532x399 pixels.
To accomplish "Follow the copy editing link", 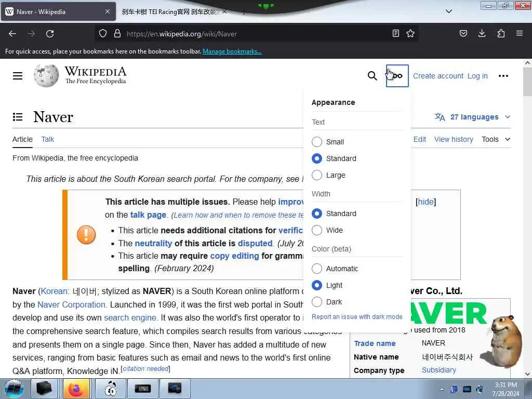I will [234, 256].
